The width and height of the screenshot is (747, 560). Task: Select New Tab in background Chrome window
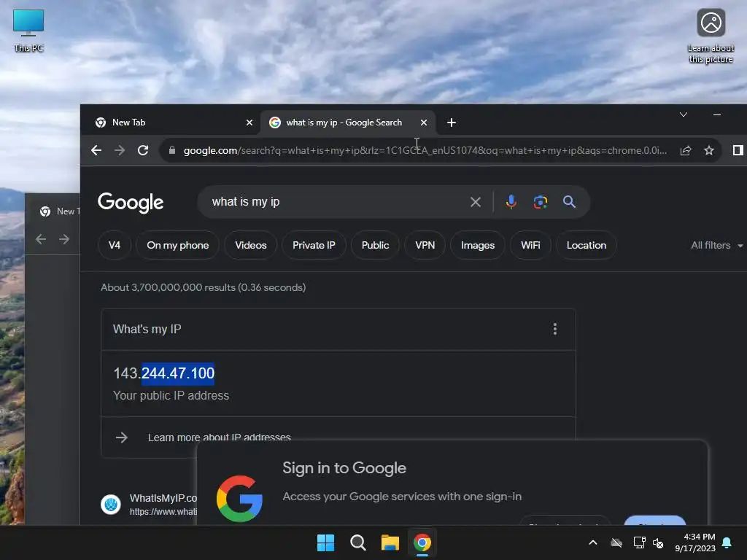(x=60, y=211)
